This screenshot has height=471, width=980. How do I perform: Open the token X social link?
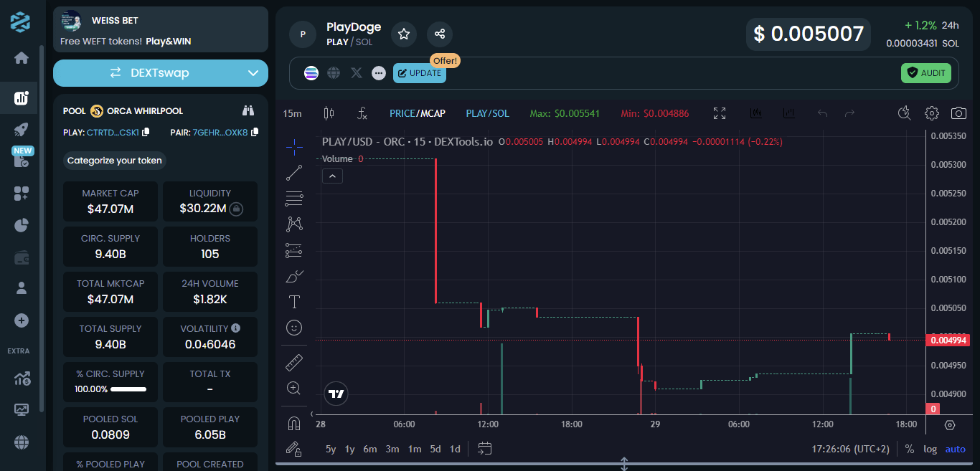pyautogui.click(x=357, y=72)
